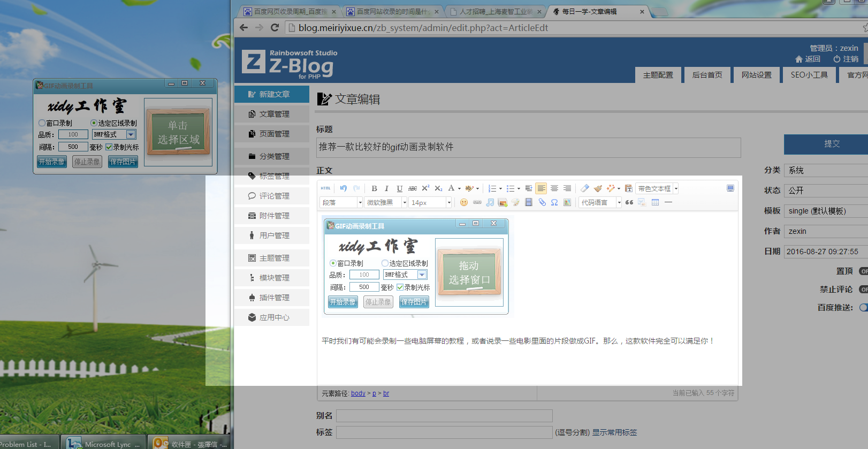This screenshot has height=449, width=868.
Task: Attach a file via paperclip icon
Action: click(542, 202)
